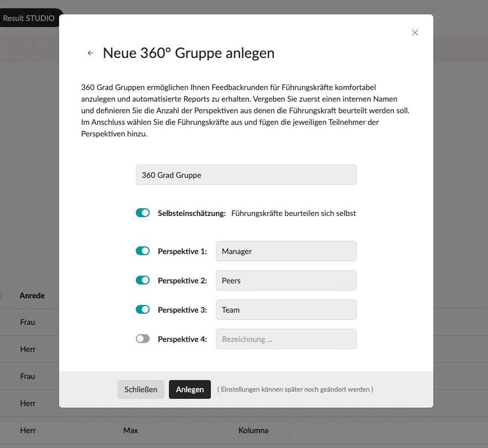Enable the Perspektive 4 switch
The width and height of the screenshot is (488, 448).
coord(142,339)
